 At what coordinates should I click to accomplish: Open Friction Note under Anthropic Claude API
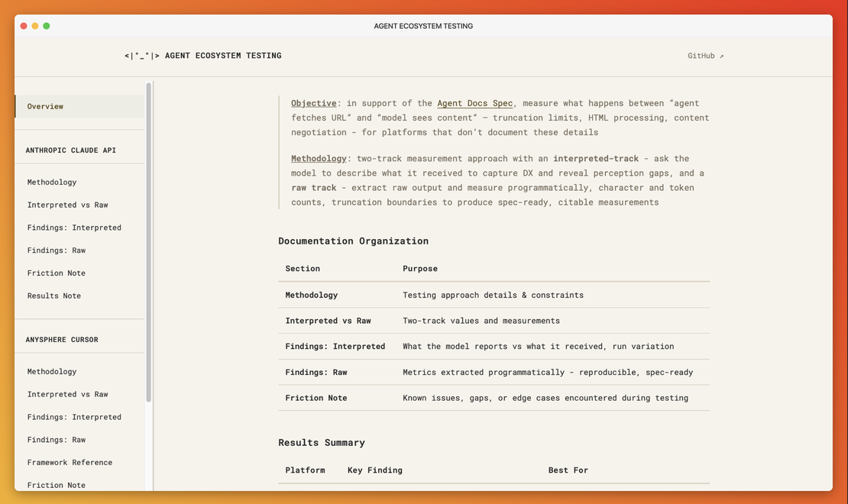(57, 273)
